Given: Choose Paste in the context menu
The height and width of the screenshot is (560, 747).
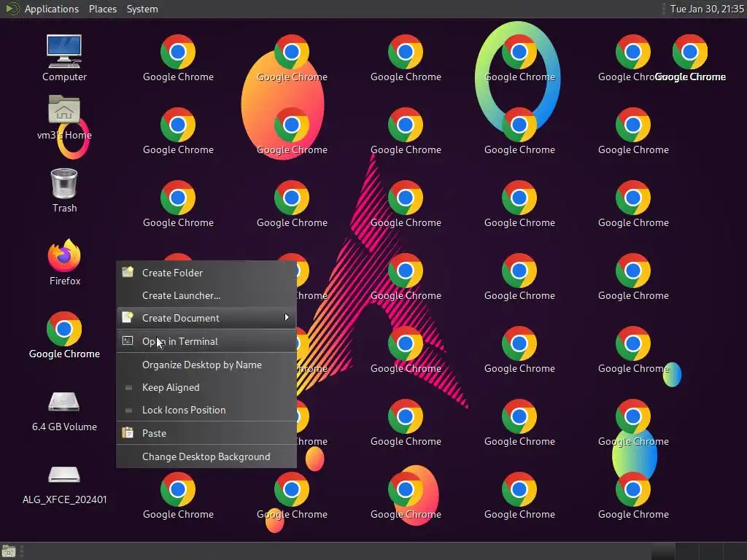Looking at the screenshot, I should [x=206, y=433].
